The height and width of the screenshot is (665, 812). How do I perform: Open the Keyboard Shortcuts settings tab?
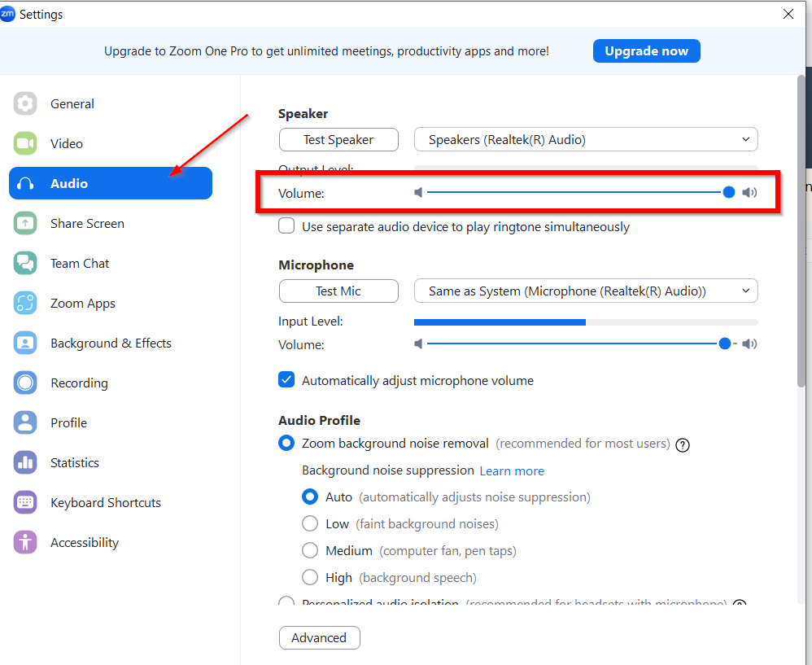[105, 502]
